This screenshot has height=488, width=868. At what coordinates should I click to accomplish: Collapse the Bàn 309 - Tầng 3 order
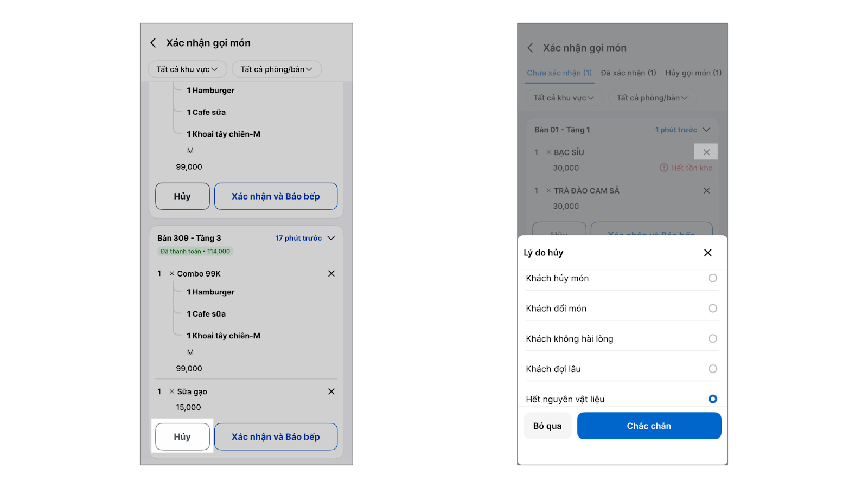pyautogui.click(x=331, y=238)
